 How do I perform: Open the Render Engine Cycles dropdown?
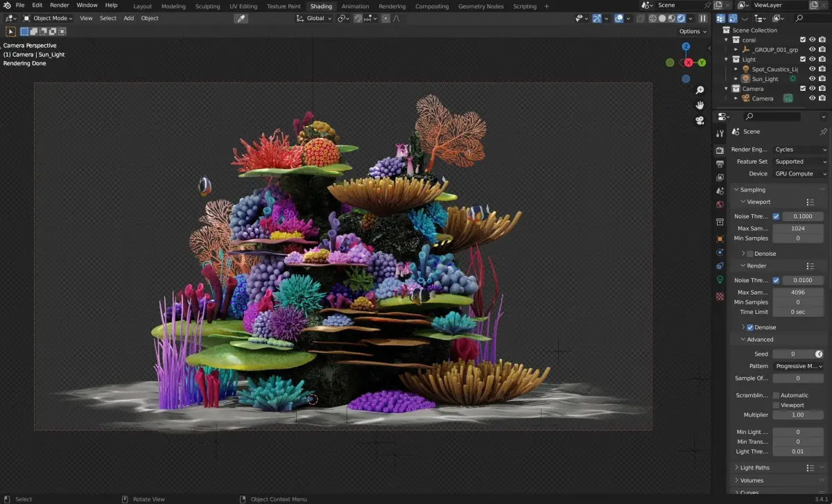(801, 150)
